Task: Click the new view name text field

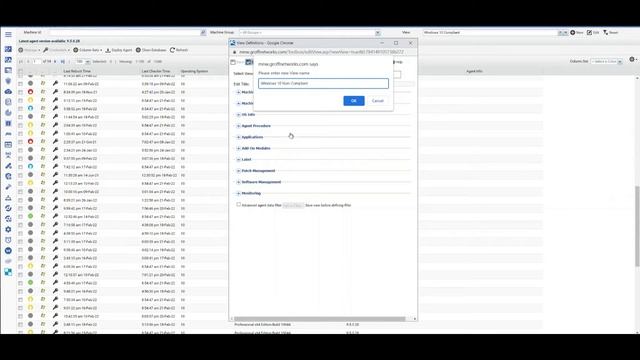Action: click(x=323, y=83)
